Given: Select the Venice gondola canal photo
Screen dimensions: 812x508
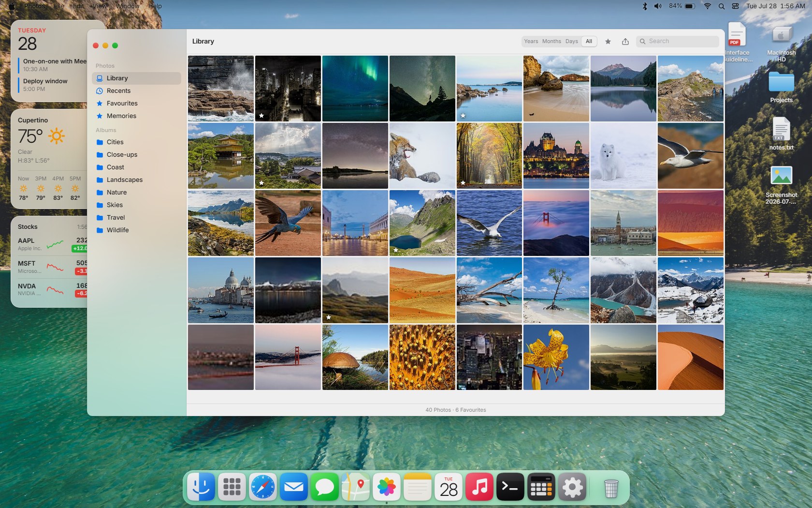Looking at the screenshot, I should [221, 290].
